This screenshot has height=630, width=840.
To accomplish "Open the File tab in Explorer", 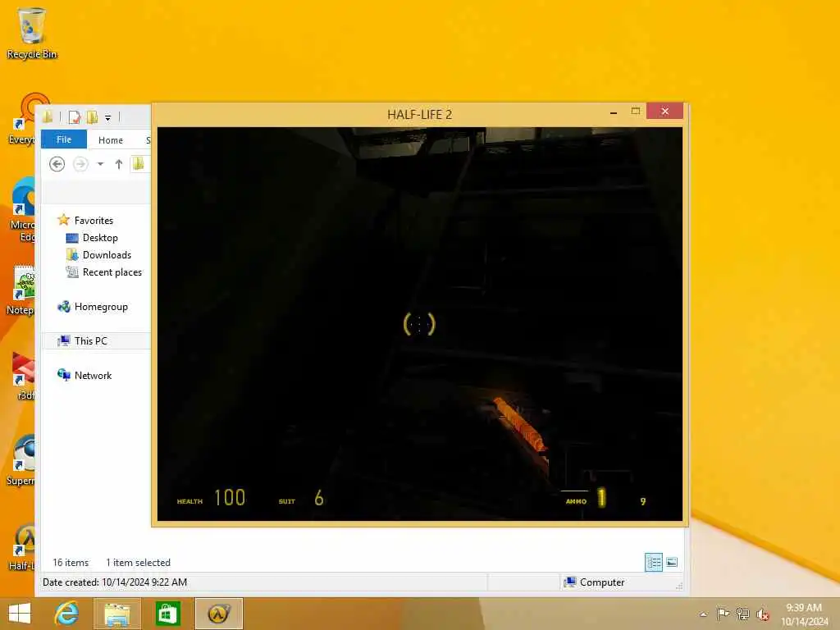I will 64,139.
